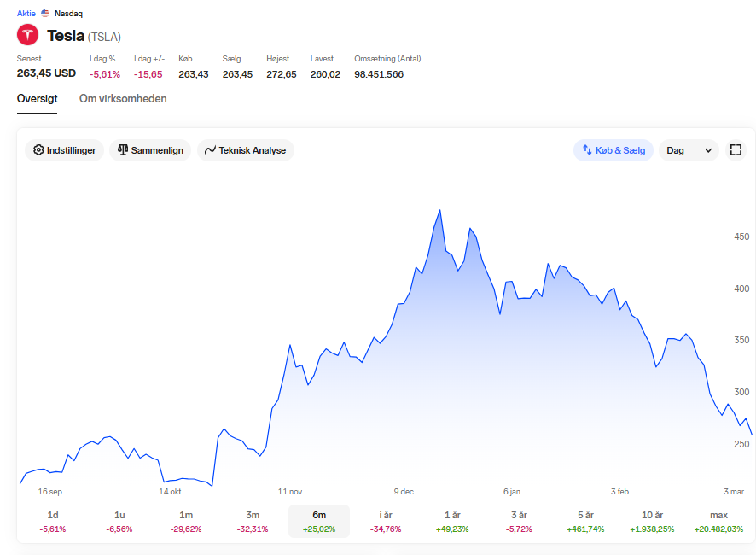Open the Dag interval dropdown
Screen dimensions: 756x555
[689, 150]
